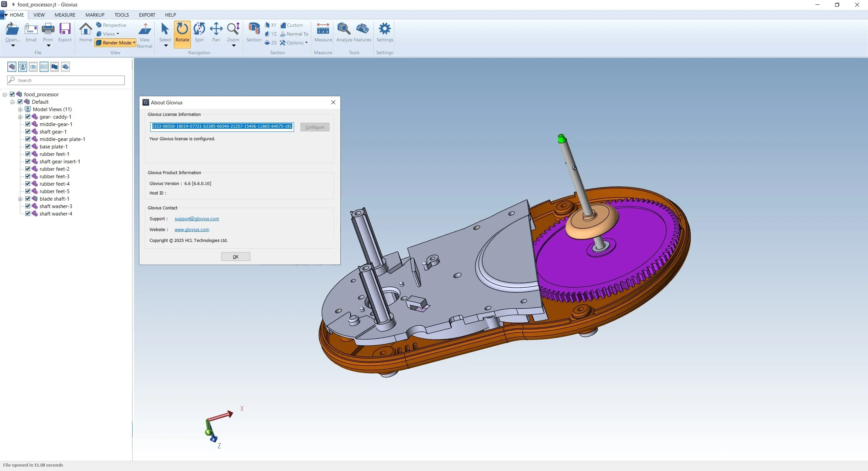
Task: Switch to the VIEW ribbon tab
Action: 39,15
